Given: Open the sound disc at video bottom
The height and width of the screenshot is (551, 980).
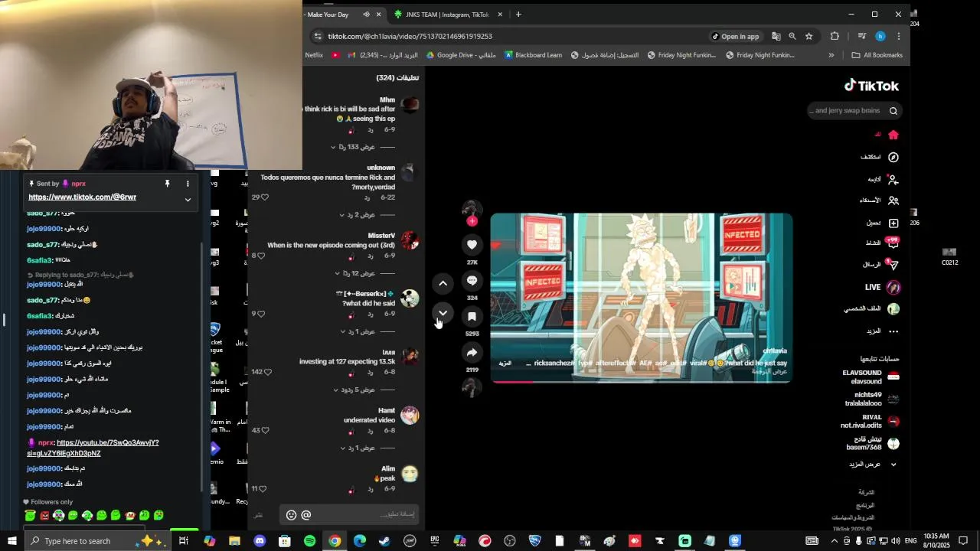Looking at the screenshot, I should click(x=472, y=387).
